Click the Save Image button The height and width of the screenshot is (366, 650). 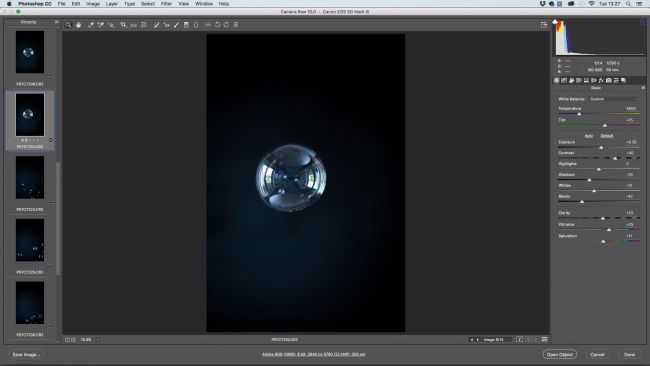(26, 354)
